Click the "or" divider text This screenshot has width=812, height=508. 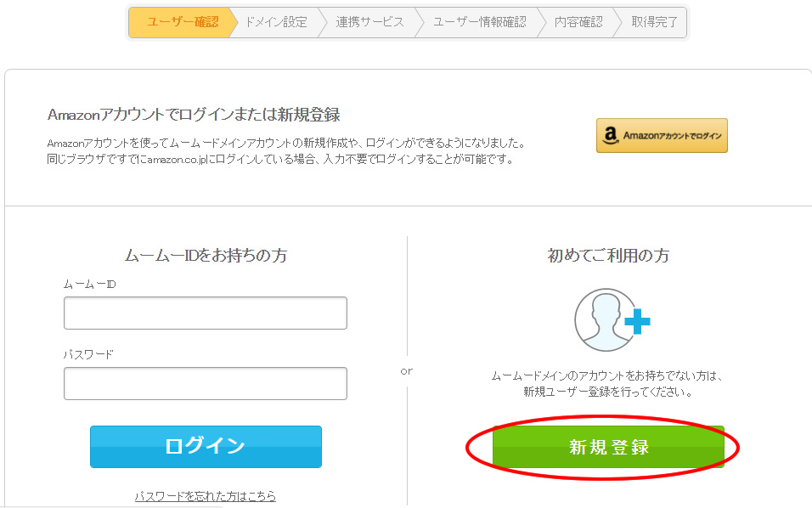click(x=407, y=370)
